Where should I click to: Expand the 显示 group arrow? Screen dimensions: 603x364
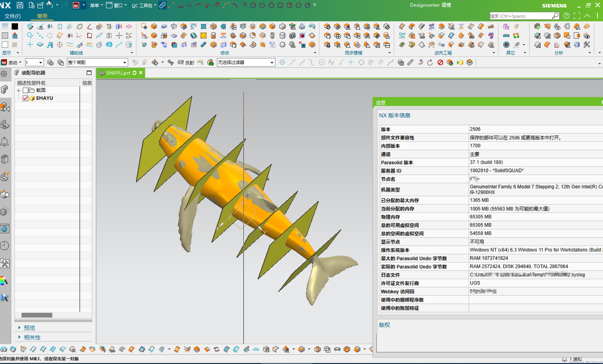(x=18, y=53)
